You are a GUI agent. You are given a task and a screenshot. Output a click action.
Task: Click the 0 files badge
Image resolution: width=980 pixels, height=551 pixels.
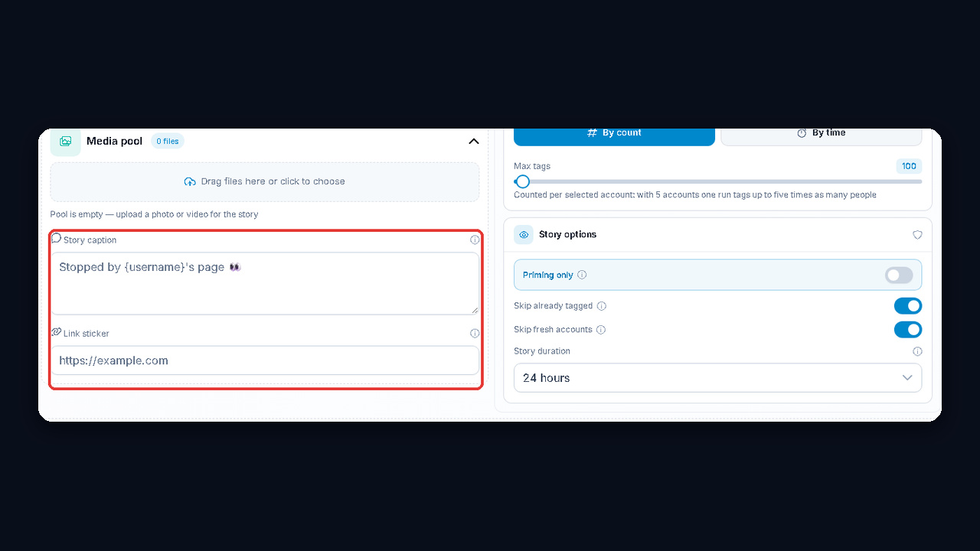coord(168,142)
